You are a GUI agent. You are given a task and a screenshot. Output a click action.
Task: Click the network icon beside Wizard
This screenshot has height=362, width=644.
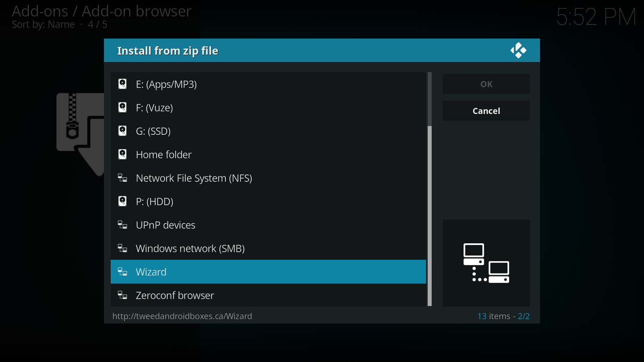pos(122,272)
